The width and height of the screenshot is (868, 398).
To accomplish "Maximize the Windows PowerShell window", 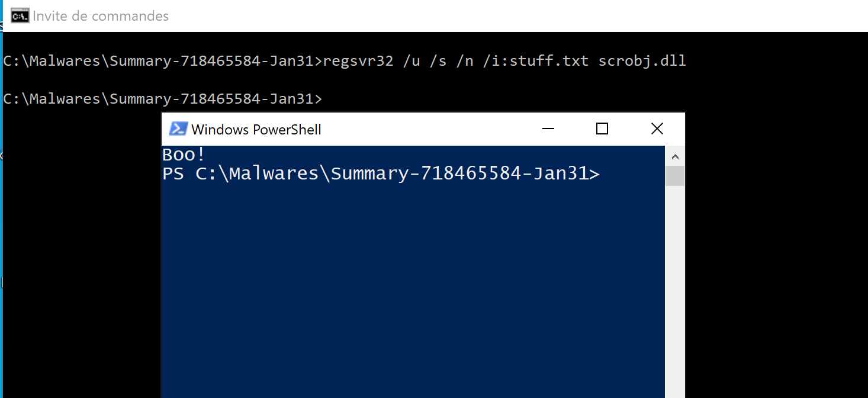I will (x=602, y=129).
